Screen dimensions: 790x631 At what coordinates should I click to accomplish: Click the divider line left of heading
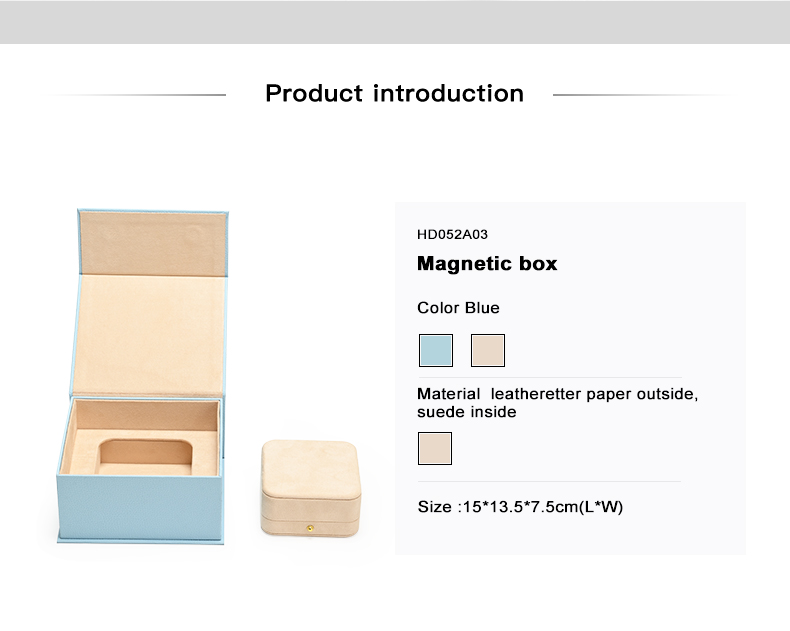pyautogui.click(x=138, y=95)
